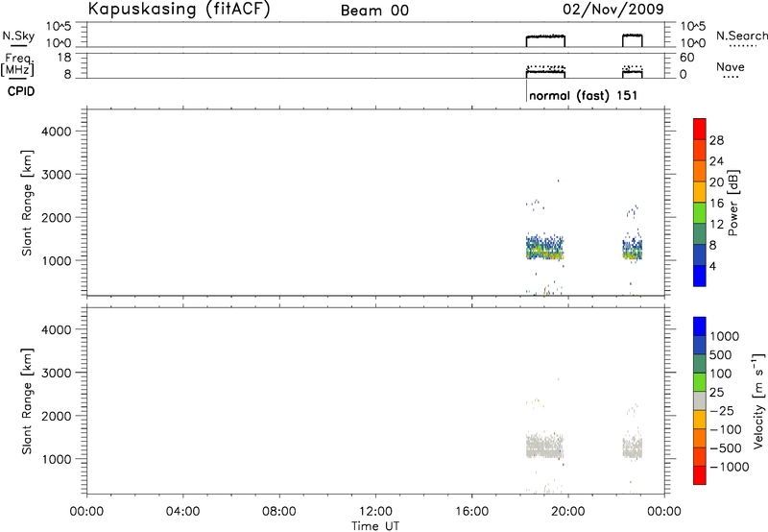Click the '16' tick on power colorbar
768x532 pixels.
[716, 204]
